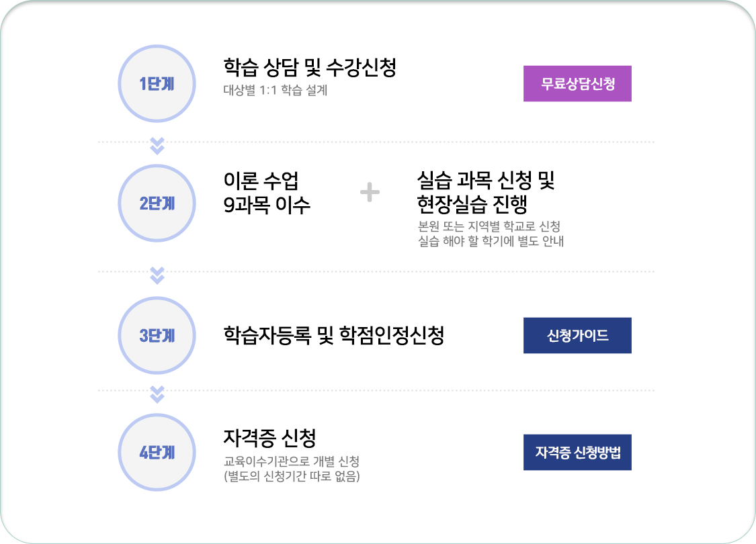Select the 자격증 신청 heading
The width and height of the screenshot is (756, 544).
(x=269, y=438)
